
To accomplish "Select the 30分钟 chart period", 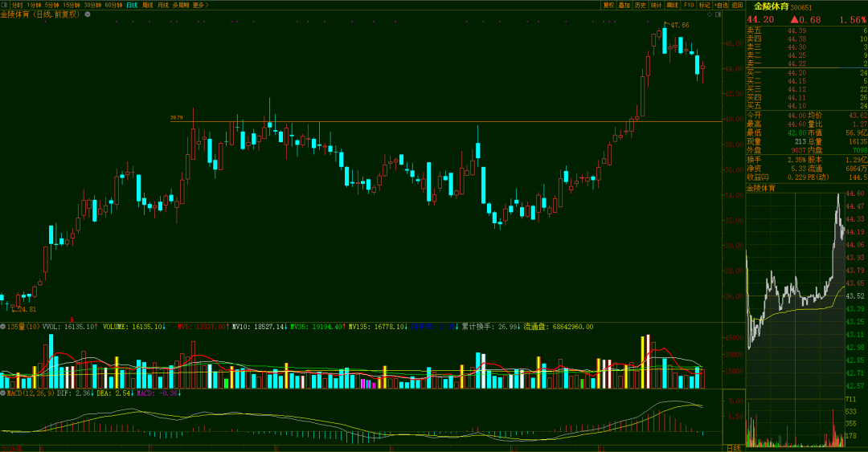I will [92, 5].
